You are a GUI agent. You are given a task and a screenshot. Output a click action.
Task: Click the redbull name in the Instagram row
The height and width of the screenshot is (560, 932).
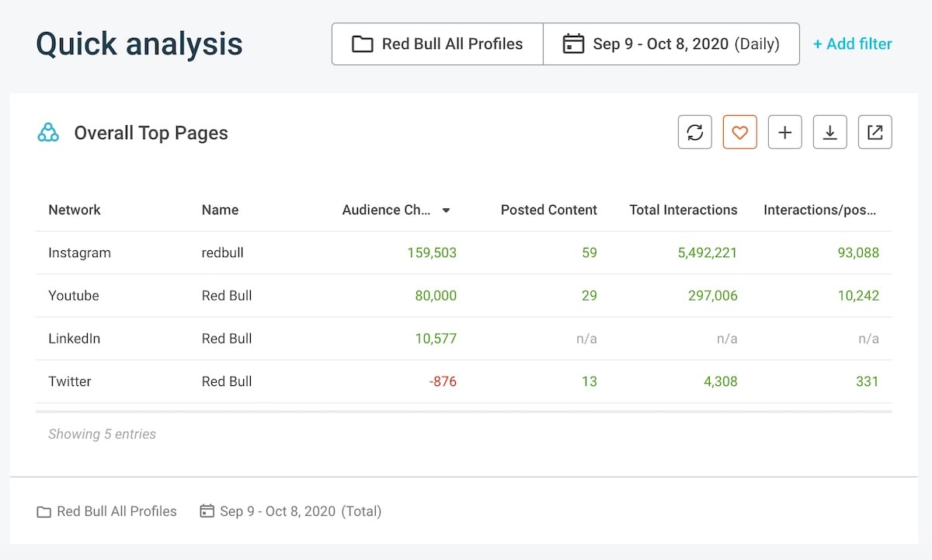222,252
